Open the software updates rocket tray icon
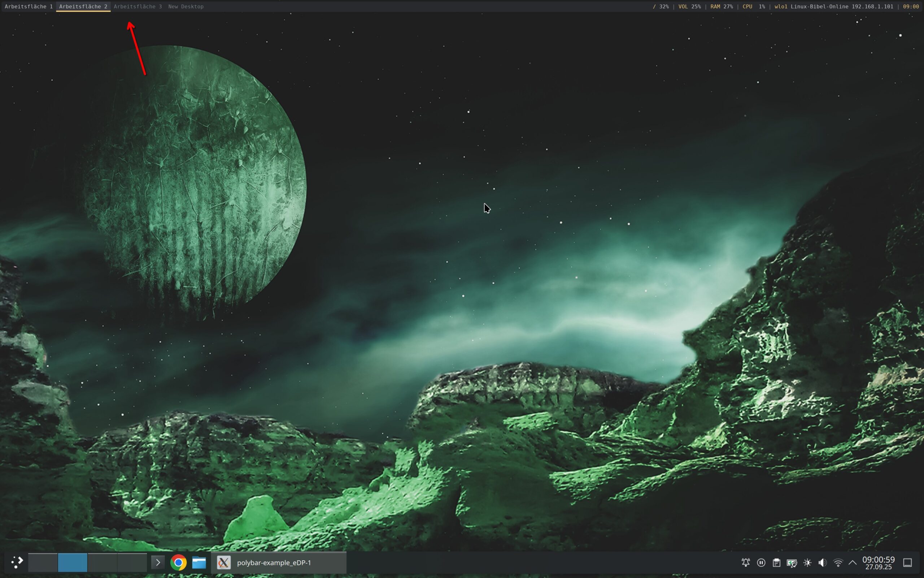The width and height of the screenshot is (924, 578). click(792, 562)
